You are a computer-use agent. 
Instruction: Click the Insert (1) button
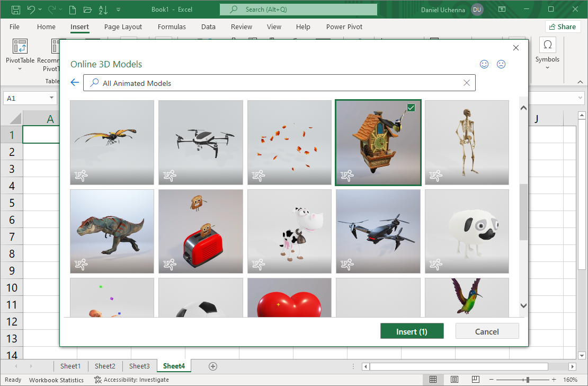tap(412, 330)
